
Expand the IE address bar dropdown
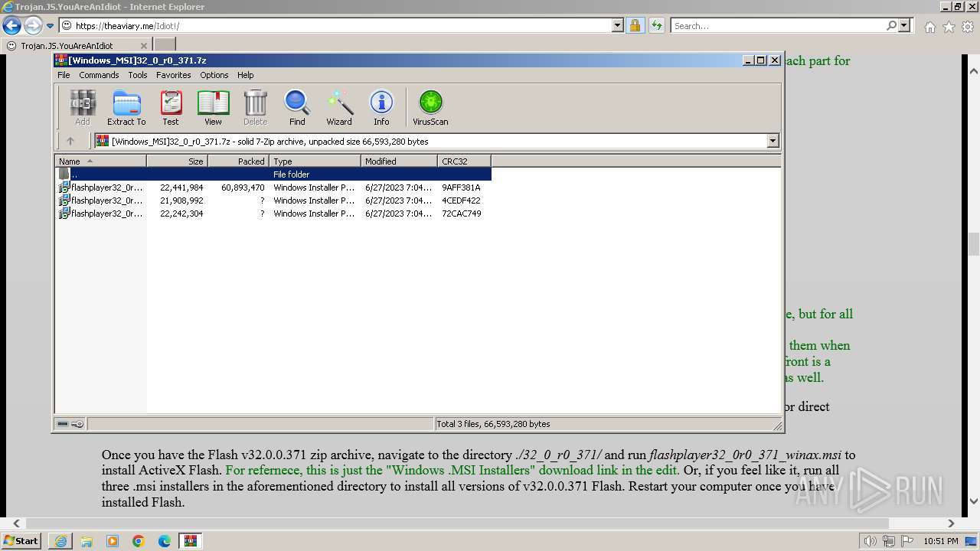(618, 26)
